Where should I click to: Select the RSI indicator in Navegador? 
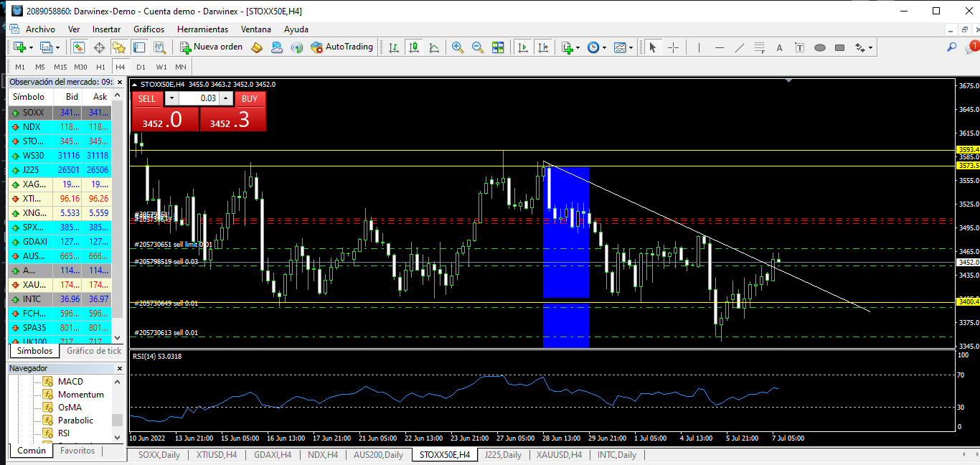64,433
